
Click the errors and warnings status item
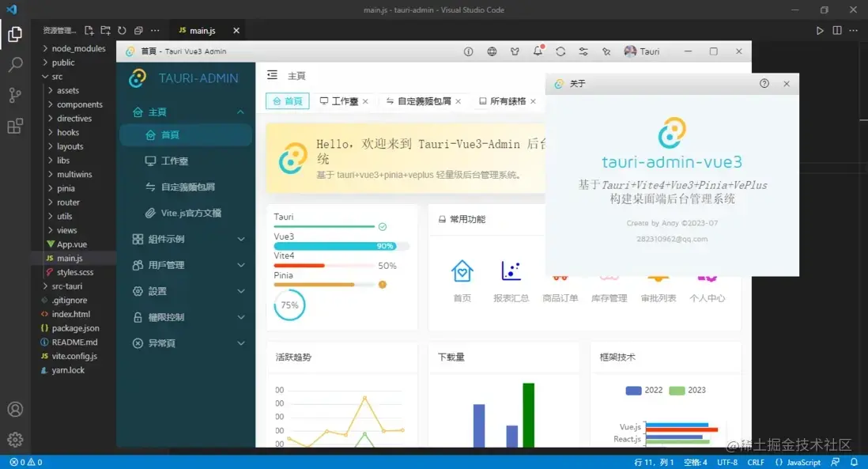point(25,462)
